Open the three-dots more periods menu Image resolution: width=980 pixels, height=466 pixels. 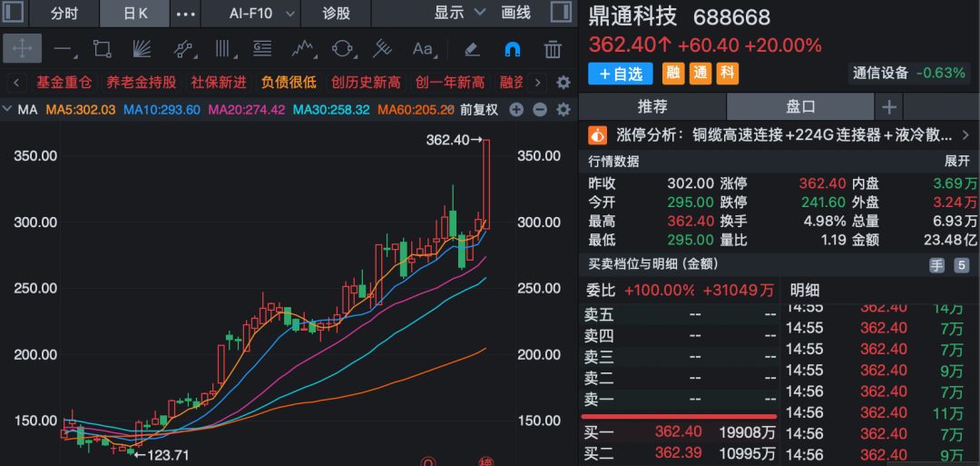[x=186, y=14]
